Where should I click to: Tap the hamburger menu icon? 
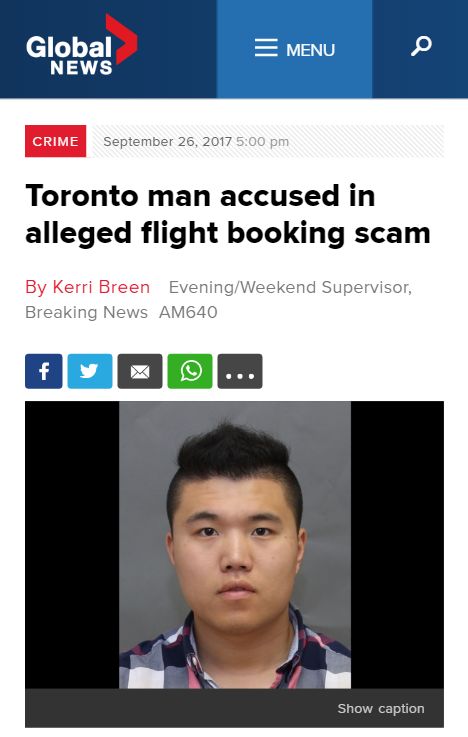[266, 48]
